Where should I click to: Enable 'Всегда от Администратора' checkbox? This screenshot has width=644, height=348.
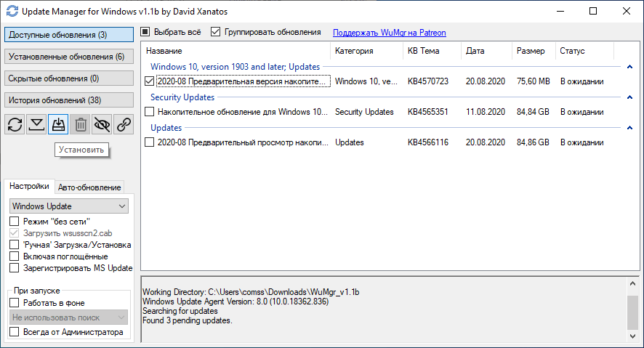[15, 332]
